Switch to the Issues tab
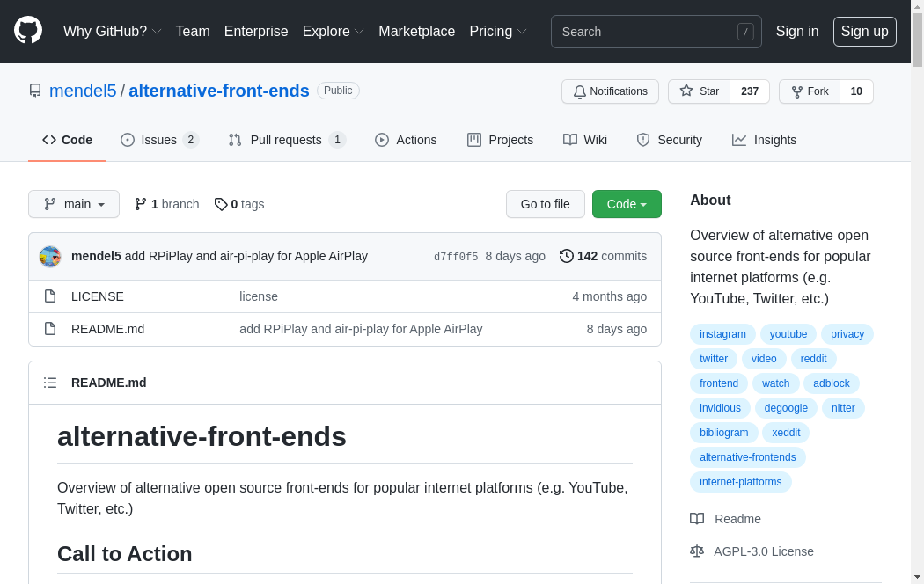The image size is (924, 584). (x=158, y=140)
